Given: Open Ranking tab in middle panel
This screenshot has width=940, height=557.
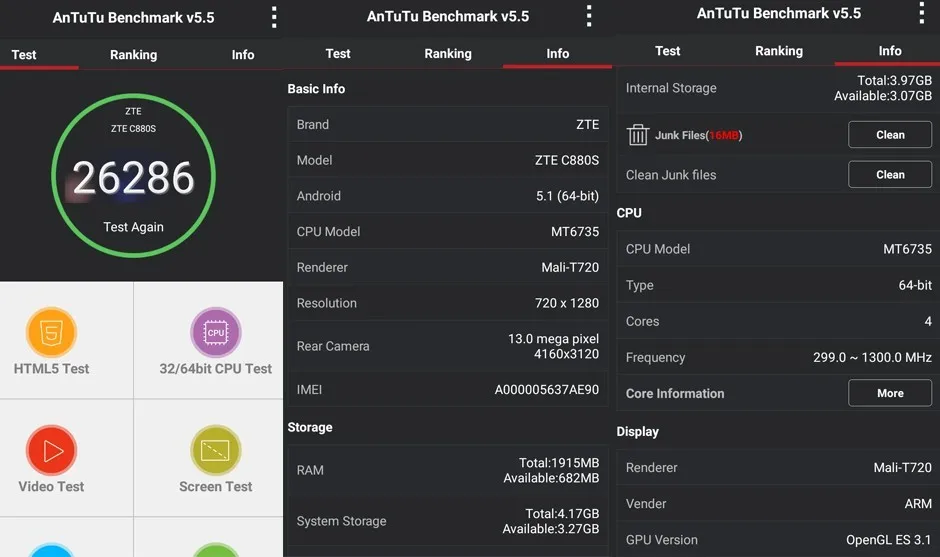Looking at the screenshot, I should [448, 53].
